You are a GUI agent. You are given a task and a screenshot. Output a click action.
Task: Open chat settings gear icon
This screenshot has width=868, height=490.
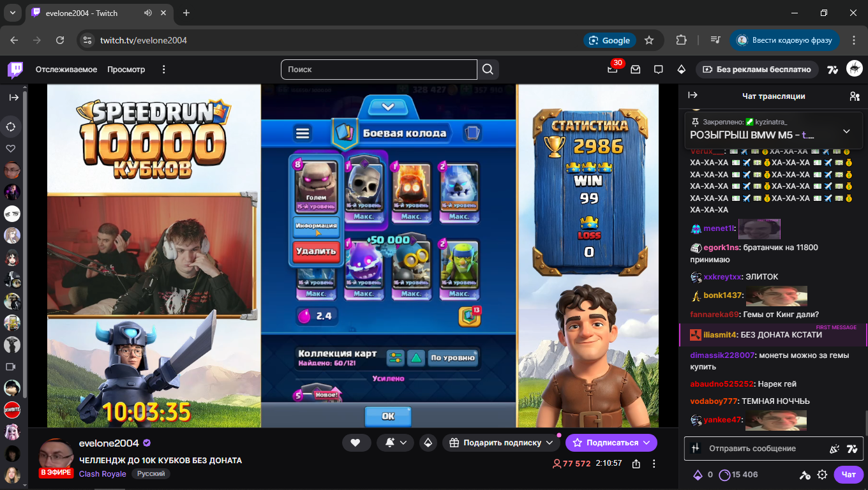[822, 475]
